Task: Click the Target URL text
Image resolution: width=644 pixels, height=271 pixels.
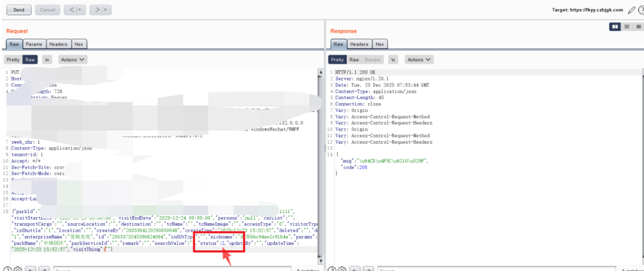Action: tap(588, 10)
